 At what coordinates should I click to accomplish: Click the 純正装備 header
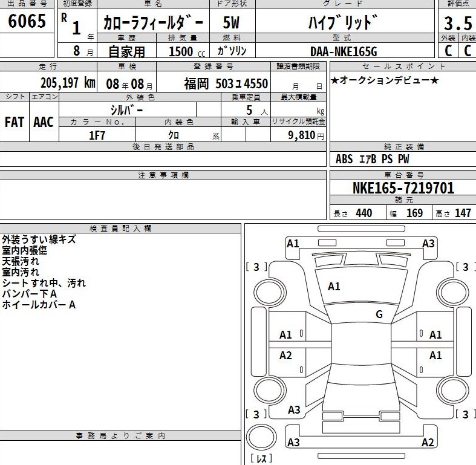[x=404, y=147]
